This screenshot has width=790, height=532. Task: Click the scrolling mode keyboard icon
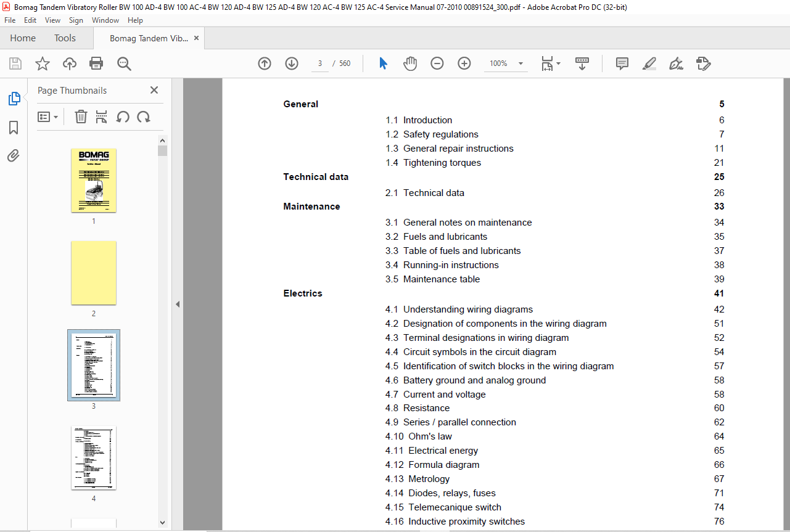click(x=582, y=63)
